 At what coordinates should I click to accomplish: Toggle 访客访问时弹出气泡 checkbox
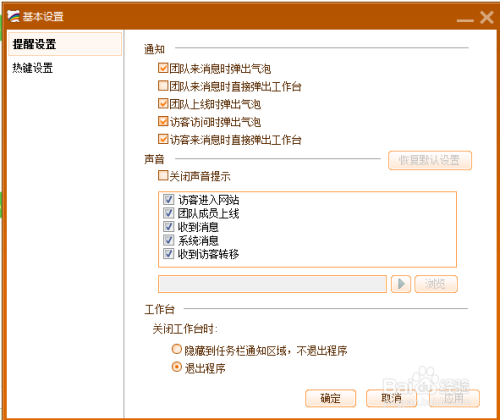[x=163, y=121]
